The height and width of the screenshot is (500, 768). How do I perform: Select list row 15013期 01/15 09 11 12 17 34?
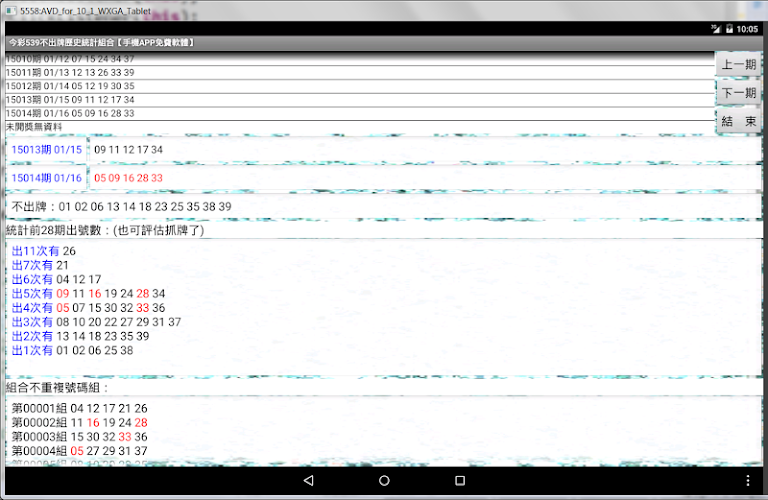click(x=360, y=100)
